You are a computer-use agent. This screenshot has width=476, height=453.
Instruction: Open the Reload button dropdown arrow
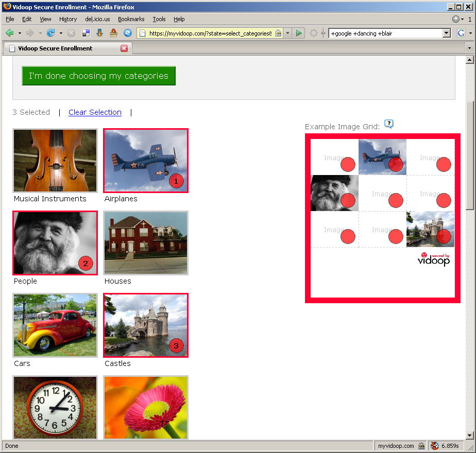[61, 33]
